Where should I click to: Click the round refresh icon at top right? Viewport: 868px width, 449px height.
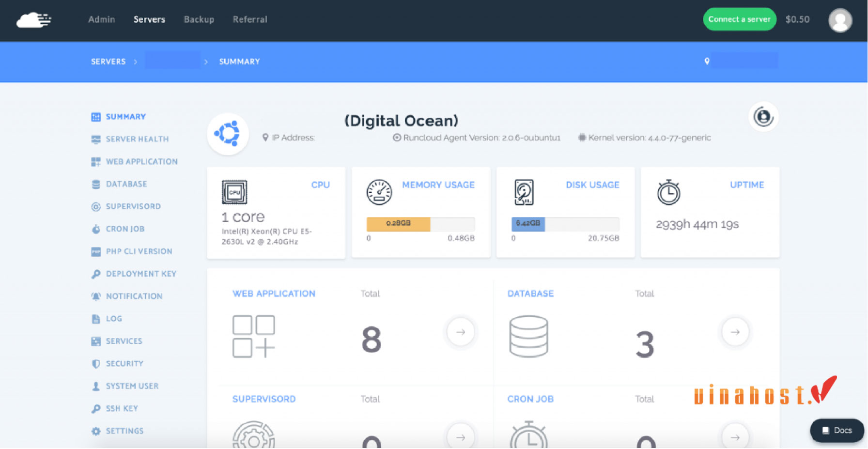[x=763, y=117]
